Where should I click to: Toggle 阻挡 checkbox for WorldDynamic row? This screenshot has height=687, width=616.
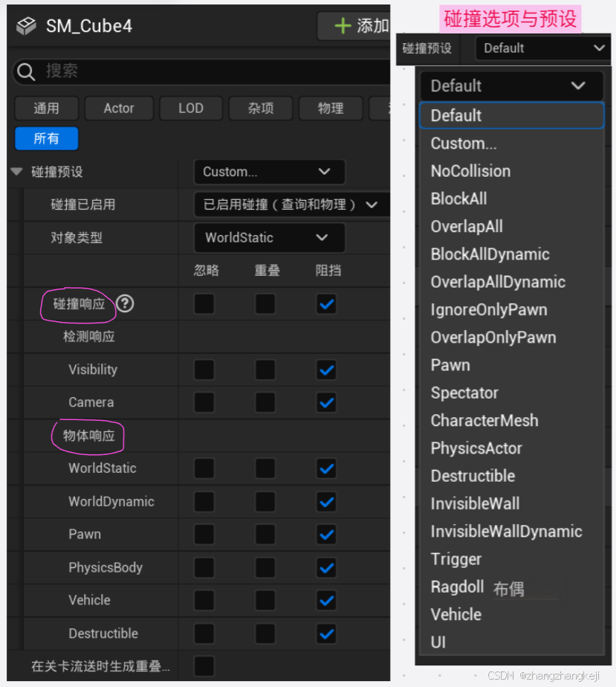click(327, 502)
